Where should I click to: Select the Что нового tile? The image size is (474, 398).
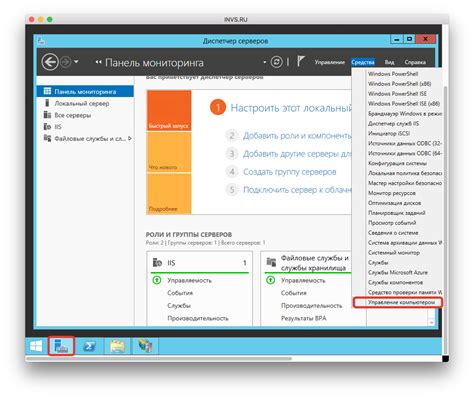(x=169, y=152)
